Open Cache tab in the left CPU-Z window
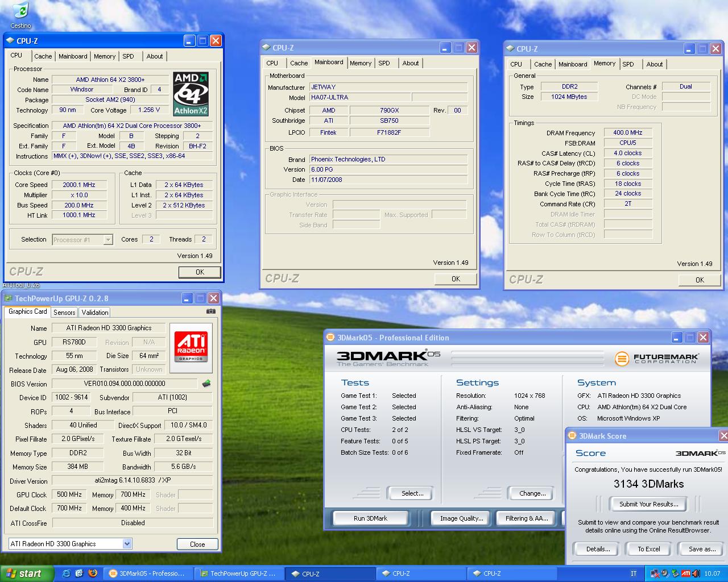The height and width of the screenshot is (582, 728). coord(43,56)
